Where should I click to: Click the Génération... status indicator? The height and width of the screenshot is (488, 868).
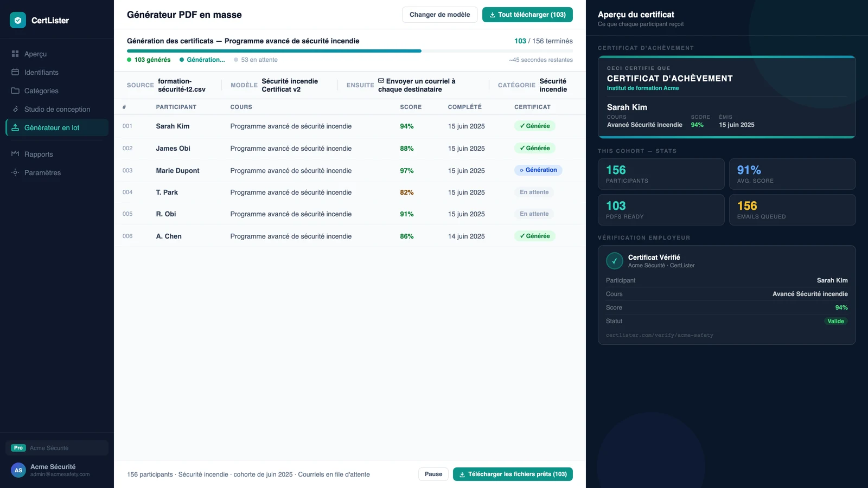pyautogui.click(x=202, y=60)
